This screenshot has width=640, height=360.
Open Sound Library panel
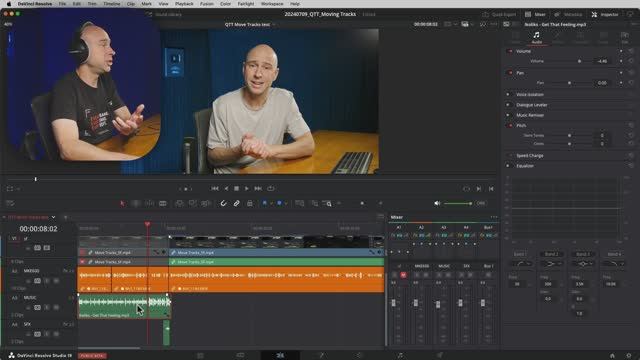(x=164, y=14)
